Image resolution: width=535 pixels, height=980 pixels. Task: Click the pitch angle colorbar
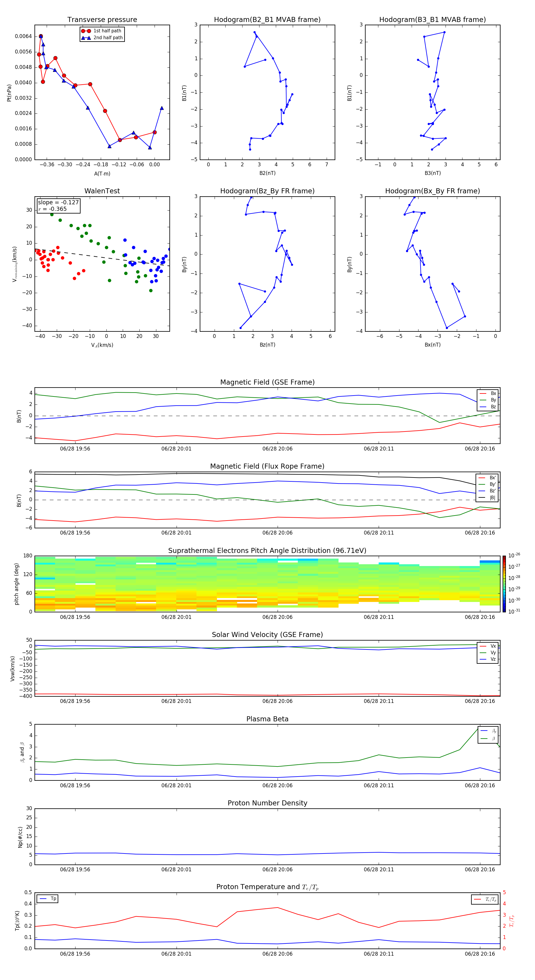pos(504,584)
